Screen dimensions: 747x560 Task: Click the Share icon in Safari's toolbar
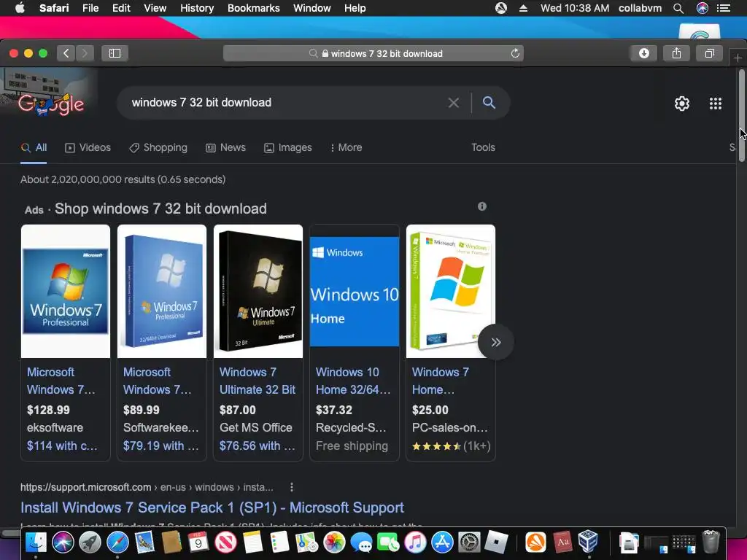(x=676, y=53)
